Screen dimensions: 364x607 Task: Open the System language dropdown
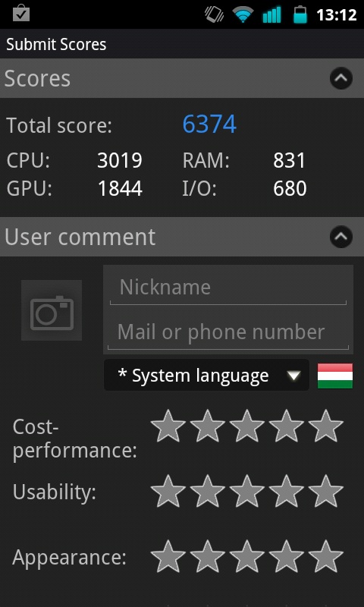[206, 375]
